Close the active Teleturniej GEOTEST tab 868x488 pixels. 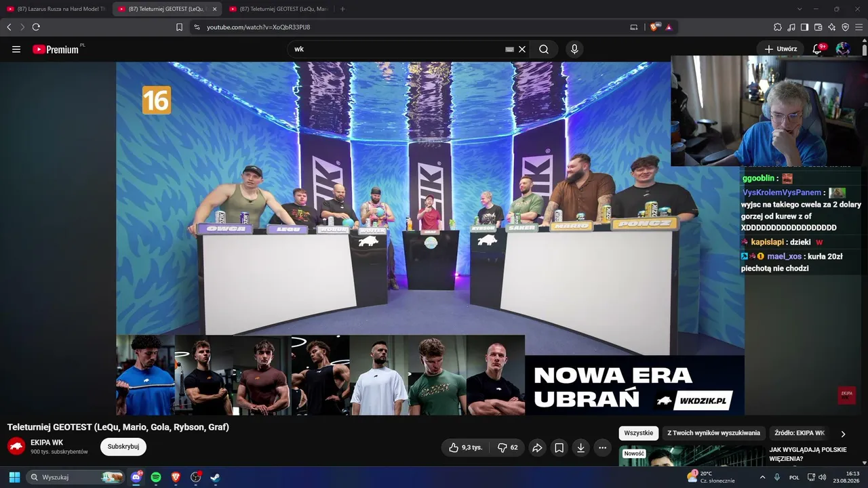pos(214,9)
